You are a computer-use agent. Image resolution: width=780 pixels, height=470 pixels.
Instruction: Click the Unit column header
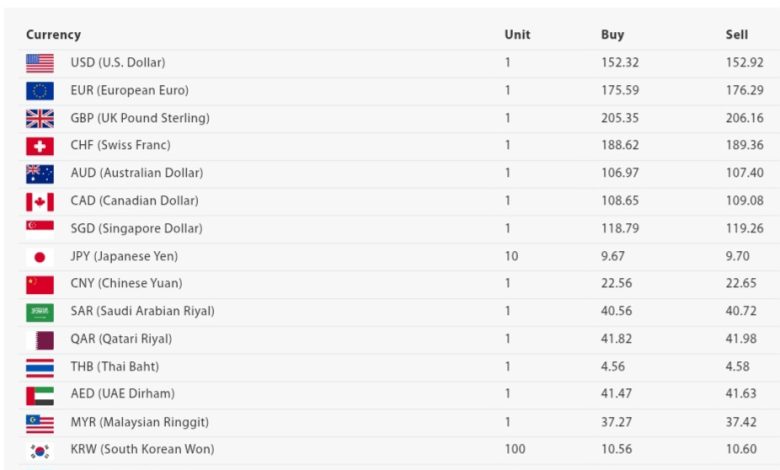point(517,35)
